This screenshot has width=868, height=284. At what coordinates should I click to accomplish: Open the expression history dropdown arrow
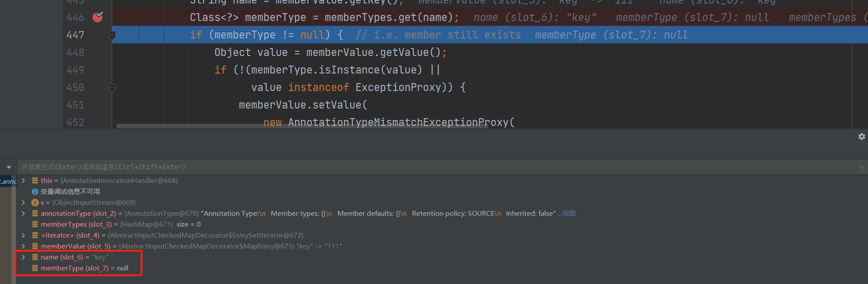tap(9, 167)
